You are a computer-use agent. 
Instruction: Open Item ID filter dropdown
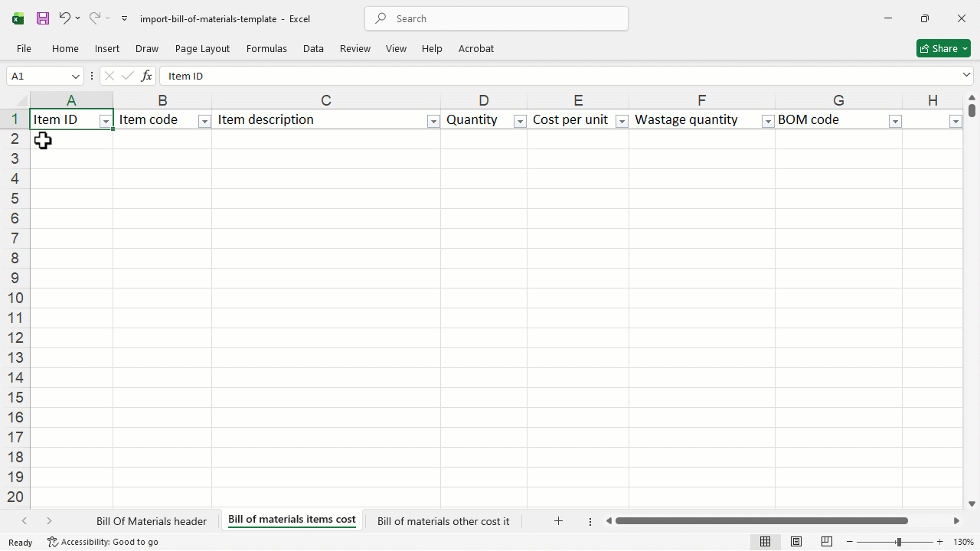[x=106, y=122]
